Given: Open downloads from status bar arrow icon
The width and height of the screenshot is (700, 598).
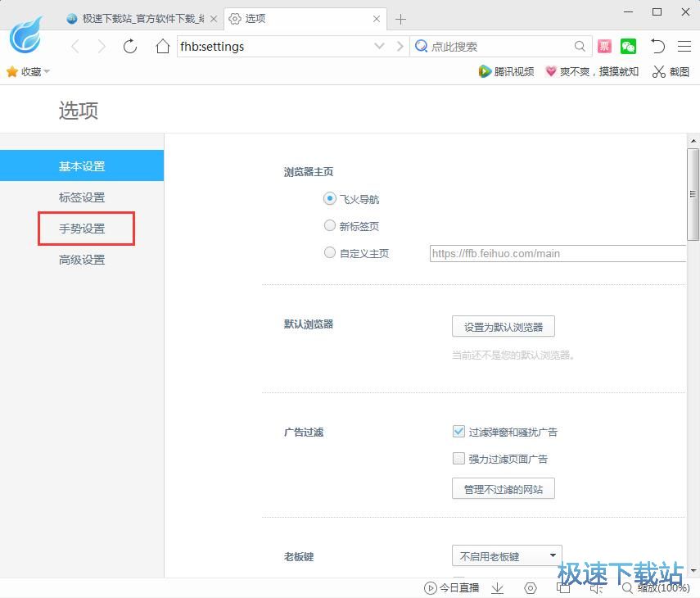Looking at the screenshot, I should point(497,588).
